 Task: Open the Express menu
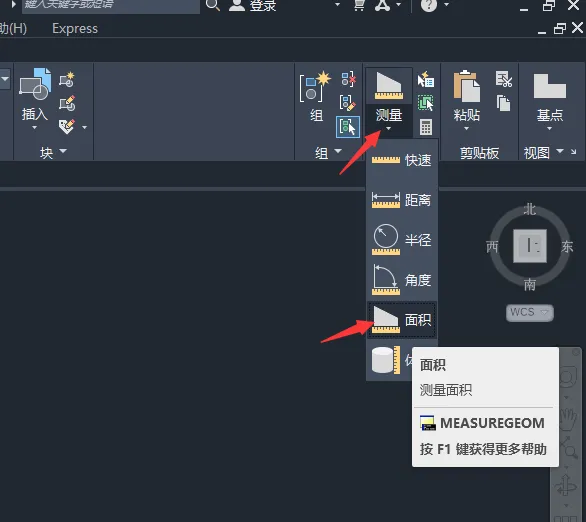[x=75, y=29]
